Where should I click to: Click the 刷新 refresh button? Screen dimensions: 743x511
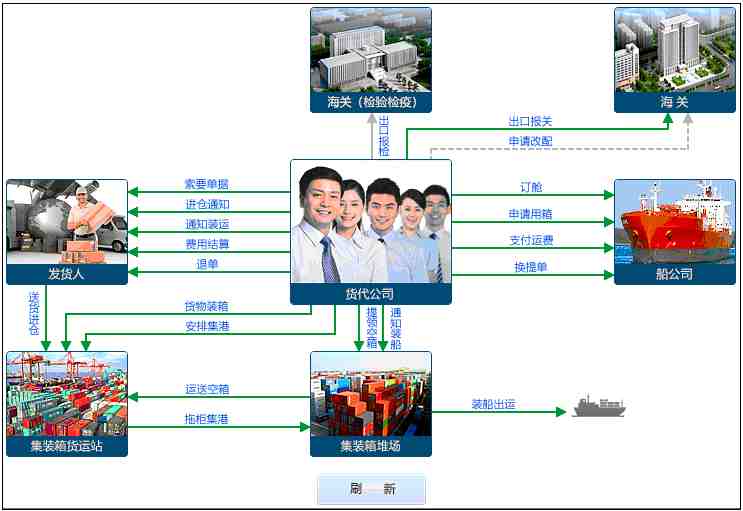(372, 488)
